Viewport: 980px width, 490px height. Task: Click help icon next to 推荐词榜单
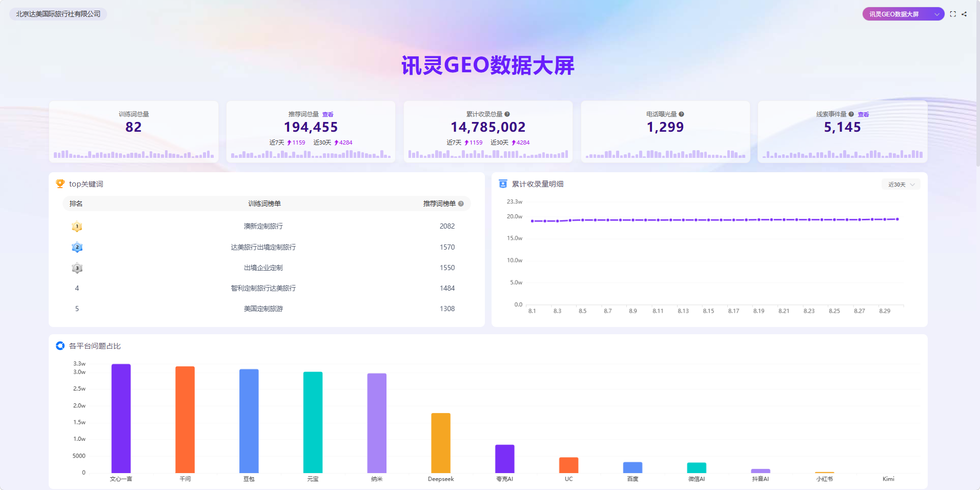click(461, 204)
